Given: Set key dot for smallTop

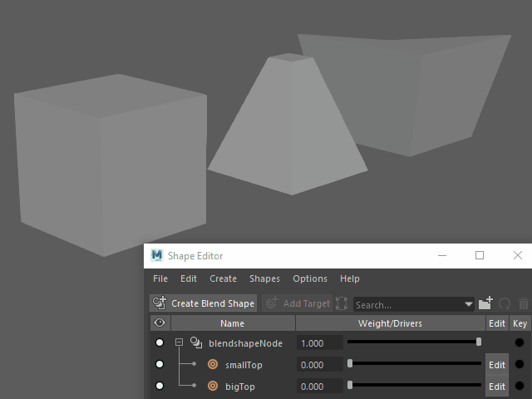Looking at the screenshot, I should click(520, 364).
